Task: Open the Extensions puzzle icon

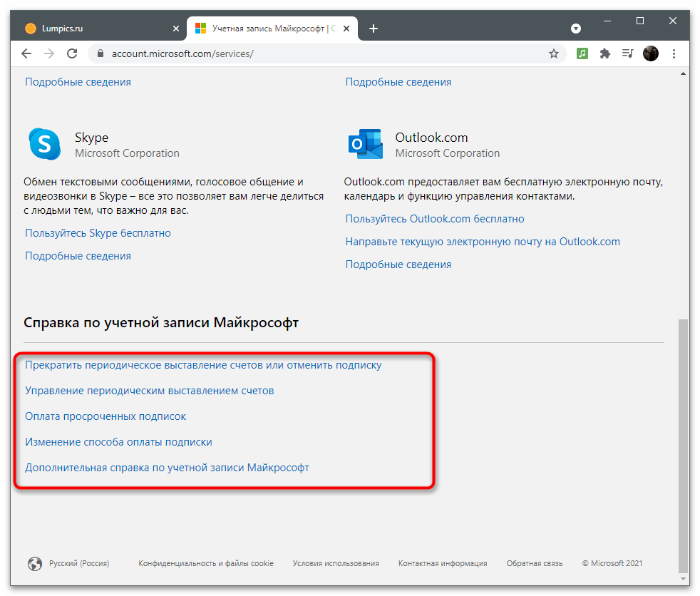Action: [x=605, y=53]
